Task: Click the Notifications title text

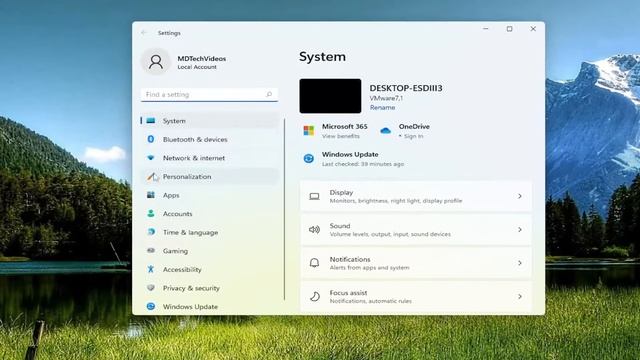Action: pyautogui.click(x=350, y=259)
